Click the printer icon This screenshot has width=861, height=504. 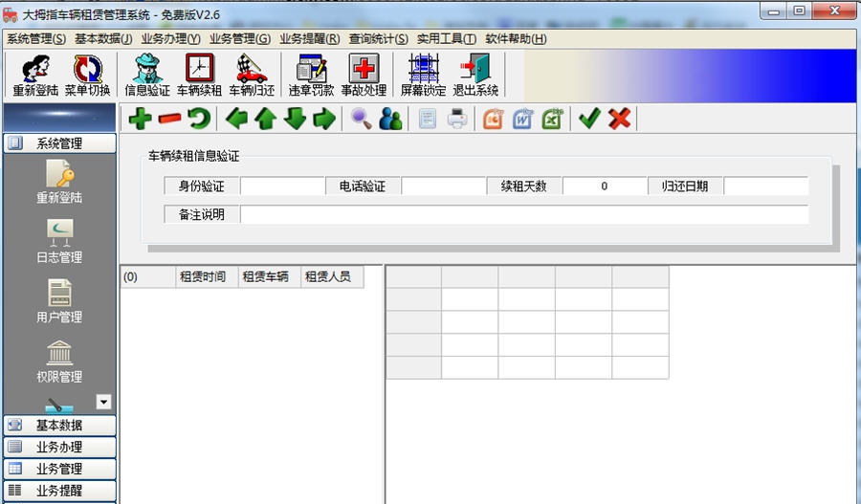(457, 119)
